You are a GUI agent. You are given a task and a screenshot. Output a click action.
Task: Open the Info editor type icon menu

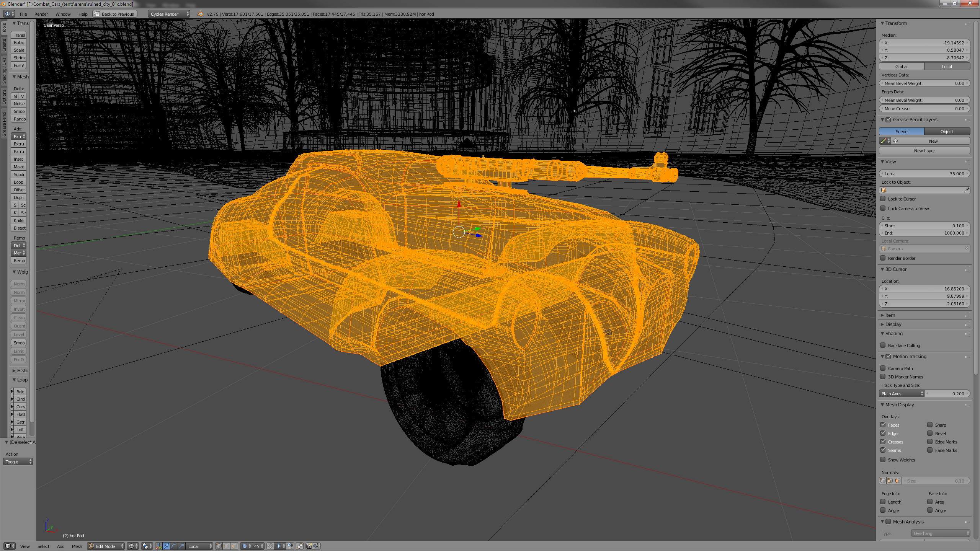click(x=9, y=14)
